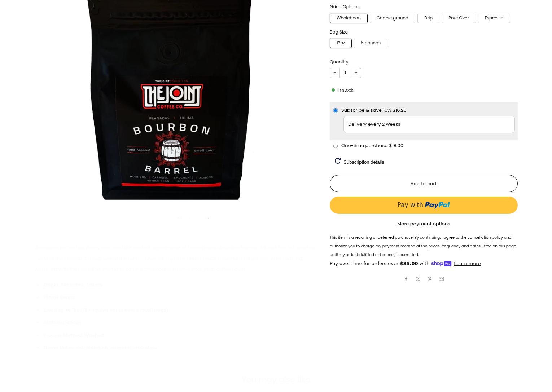Click the subscription refresh icon

[338, 161]
